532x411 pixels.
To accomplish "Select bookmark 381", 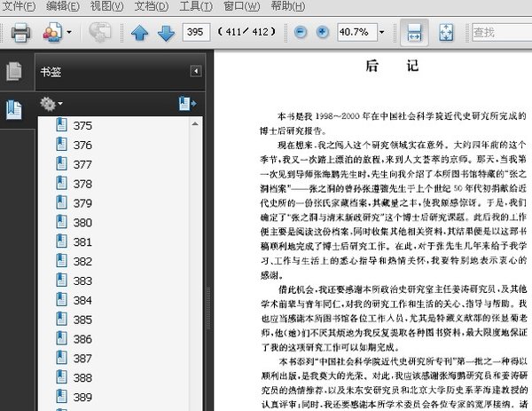I will pyautogui.click(x=82, y=241).
